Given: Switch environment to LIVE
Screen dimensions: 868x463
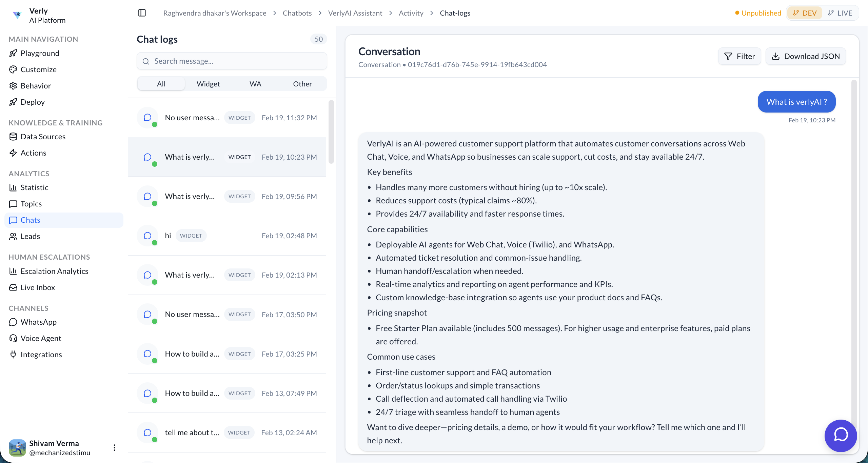Looking at the screenshot, I should [x=840, y=13].
